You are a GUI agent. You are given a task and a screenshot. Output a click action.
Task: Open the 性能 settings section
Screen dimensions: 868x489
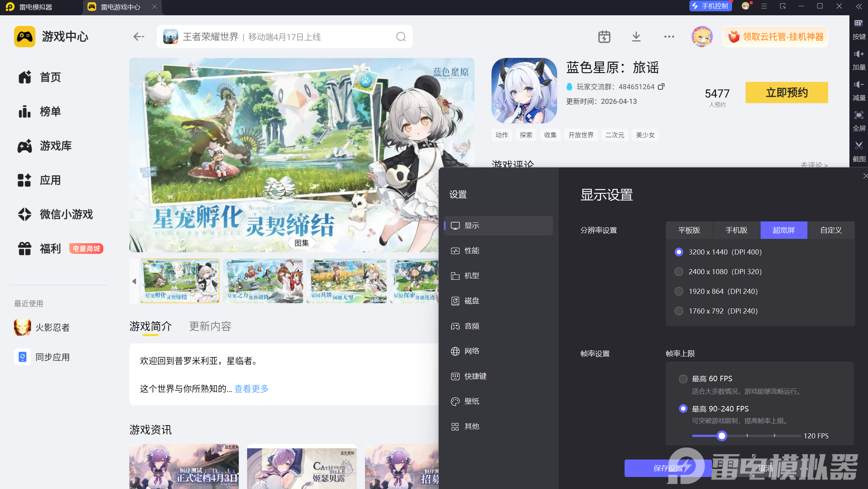point(472,251)
